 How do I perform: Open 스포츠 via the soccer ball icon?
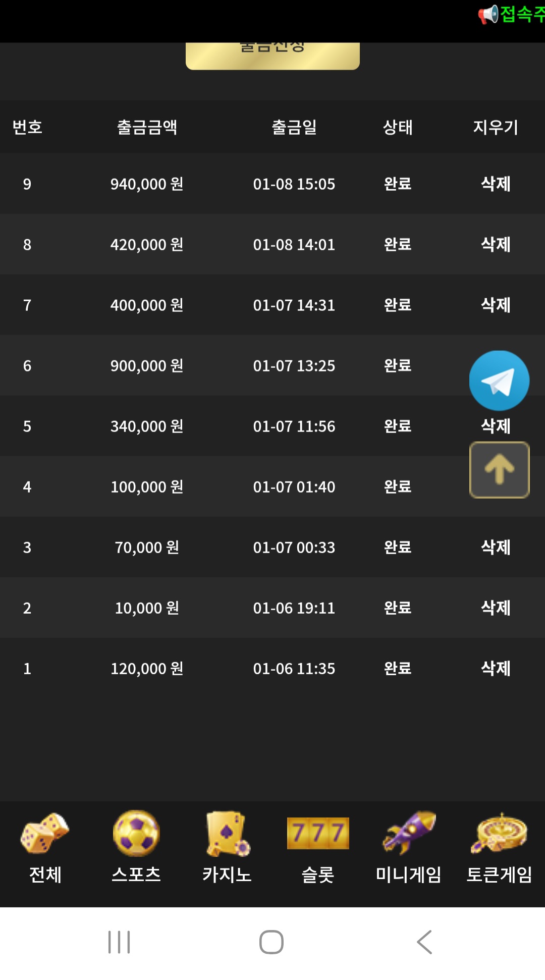click(x=136, y=833)
